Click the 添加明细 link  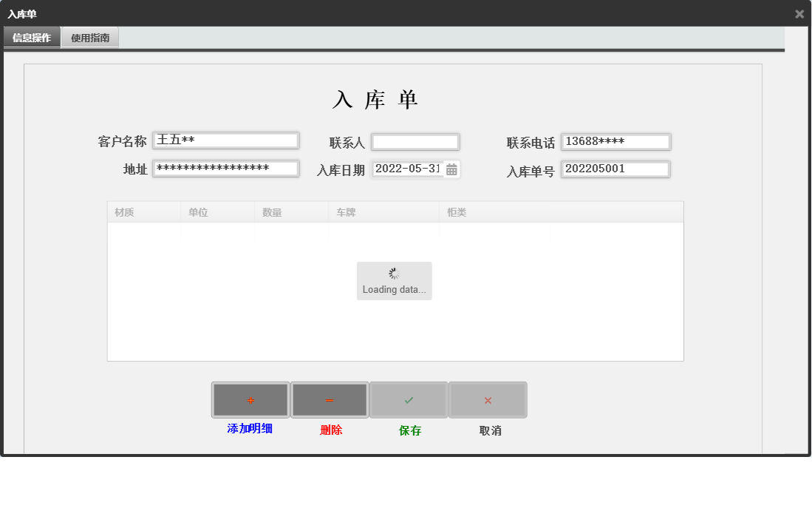(x=250, y=430)
